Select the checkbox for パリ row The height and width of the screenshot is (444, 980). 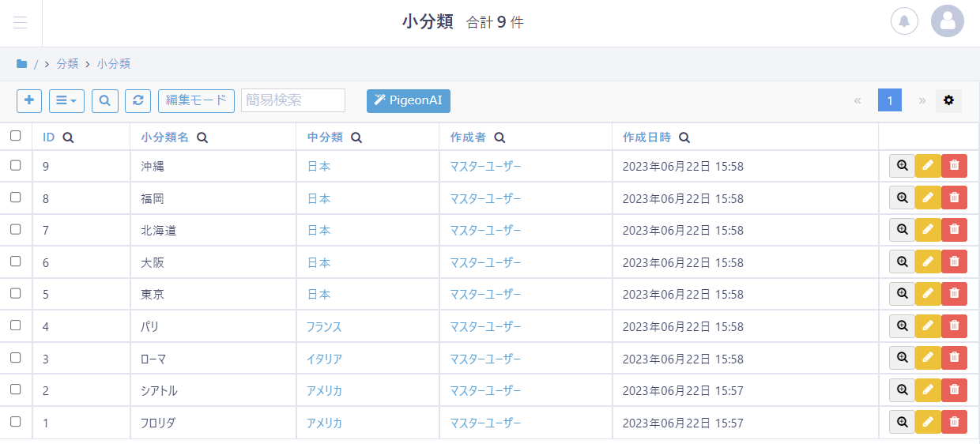coord(16,325)
